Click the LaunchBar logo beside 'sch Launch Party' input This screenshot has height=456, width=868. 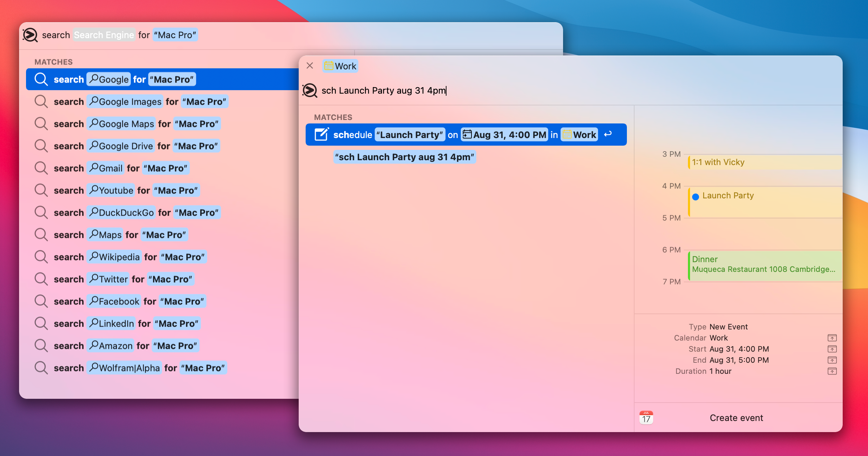[310, 91]
